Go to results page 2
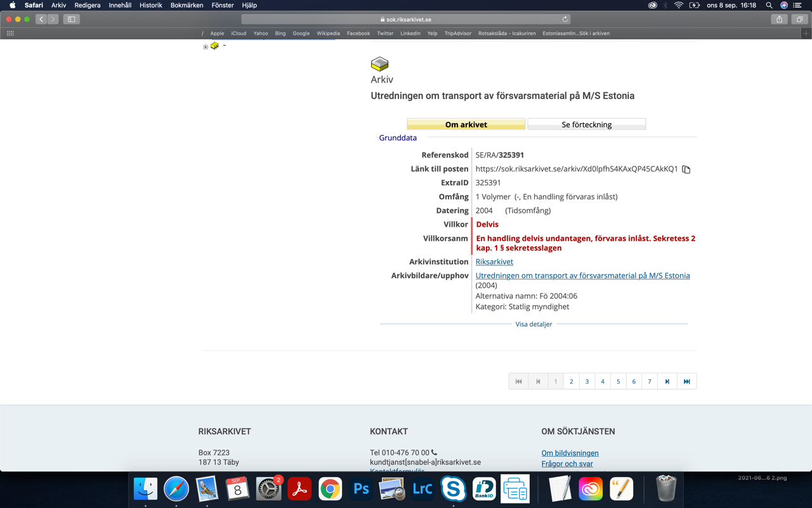The width and height of the screenshot is (812, 508). pyautogui.click(x=571, y=382)
